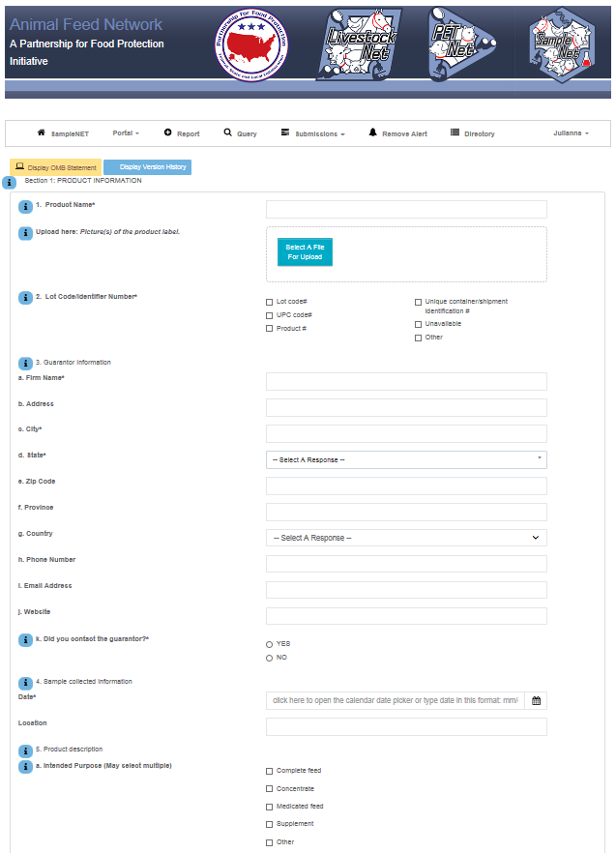Select YES for contacting the guarantor
The width and height of the screenshot is (616, 853).
pos(270,644)
